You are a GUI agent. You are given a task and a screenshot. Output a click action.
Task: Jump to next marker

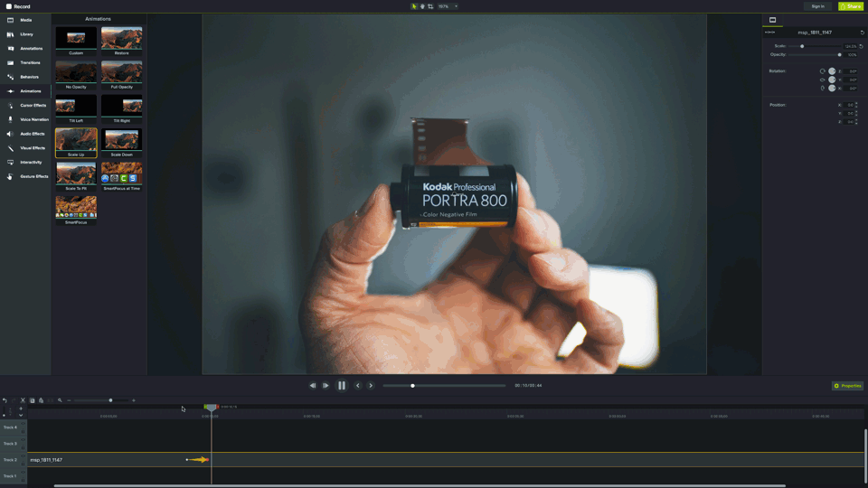pyautogui.click(x=371, y=386)
